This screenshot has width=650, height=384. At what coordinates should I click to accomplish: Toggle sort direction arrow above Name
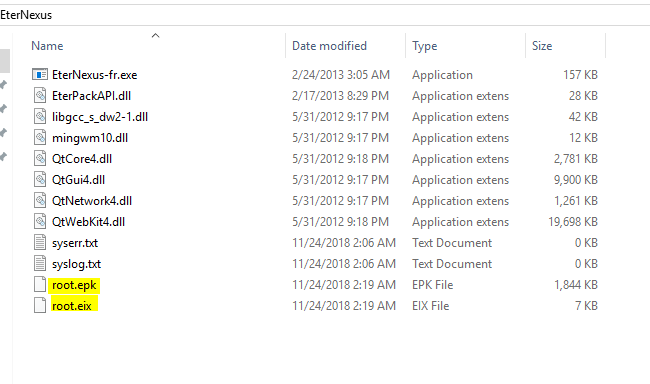(155, 36)
